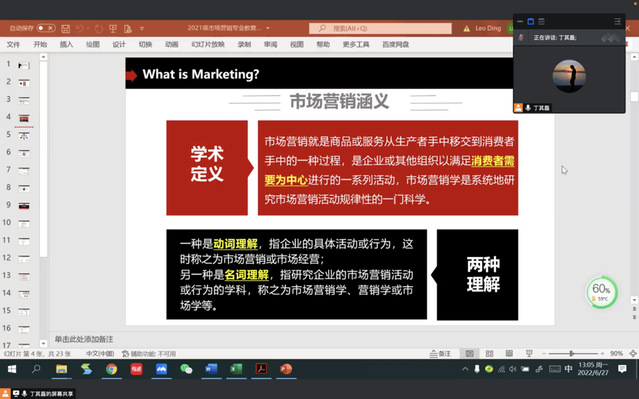Open the 插入 ribbon tab
This screenshot has height=399, width=639.
pos(66,44)
